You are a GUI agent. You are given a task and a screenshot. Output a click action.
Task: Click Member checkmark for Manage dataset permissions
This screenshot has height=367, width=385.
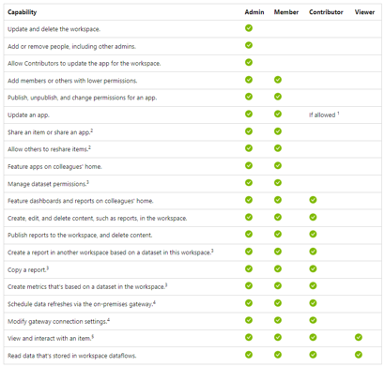(278, 183)
